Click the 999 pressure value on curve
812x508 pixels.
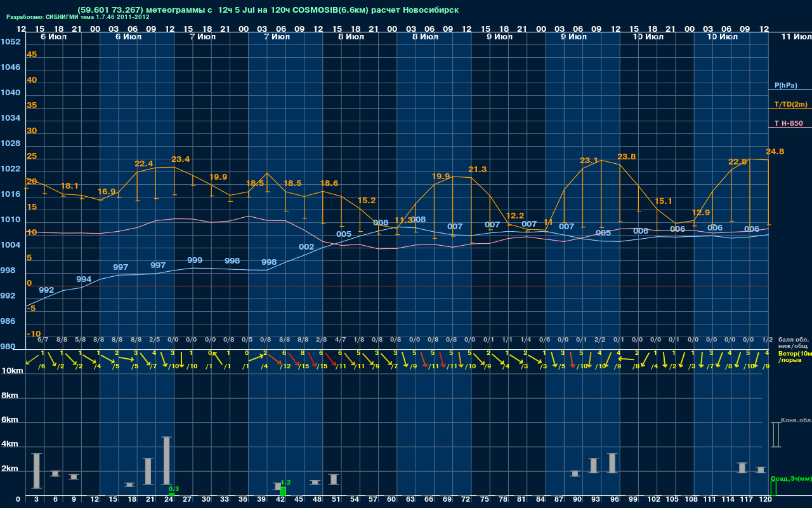click(195, 261)
